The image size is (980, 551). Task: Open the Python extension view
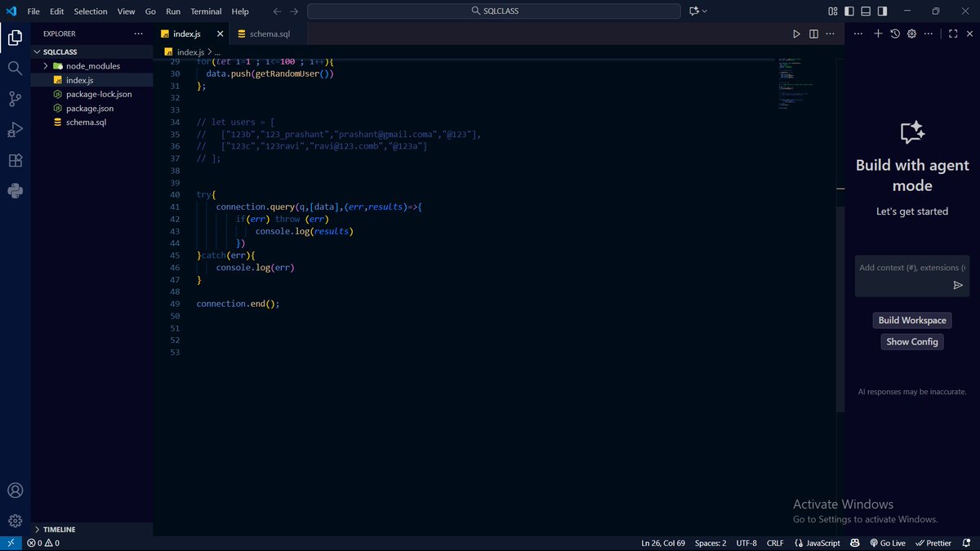tap(15, 191)
